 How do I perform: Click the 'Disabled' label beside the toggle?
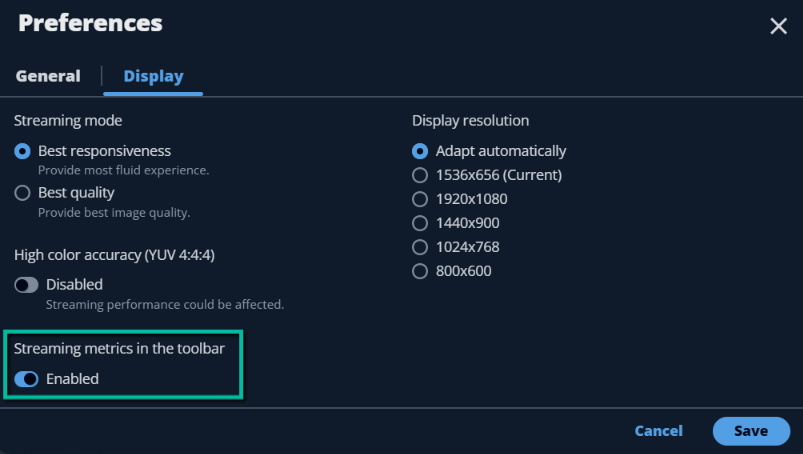[x=74, y=285]
